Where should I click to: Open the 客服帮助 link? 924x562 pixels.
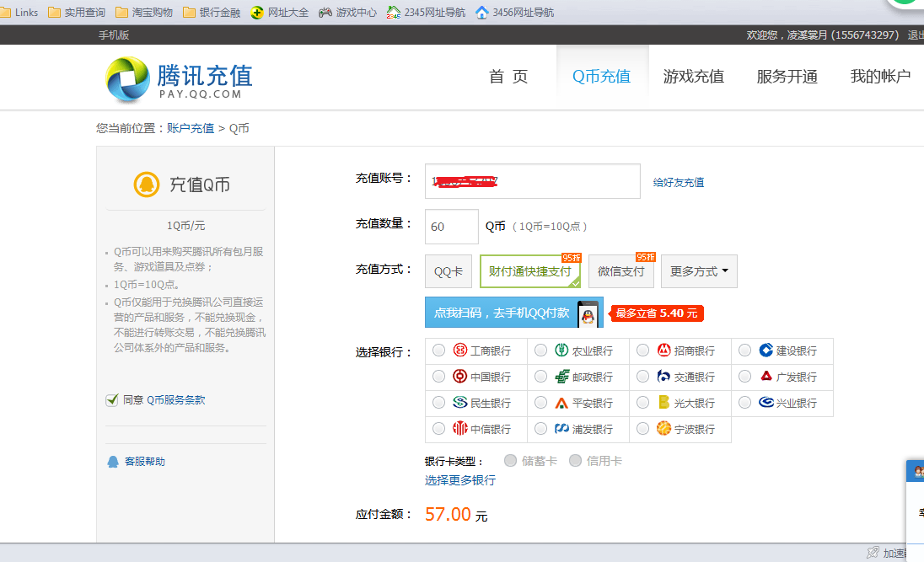pyautogui.click(x=145, y=462)
